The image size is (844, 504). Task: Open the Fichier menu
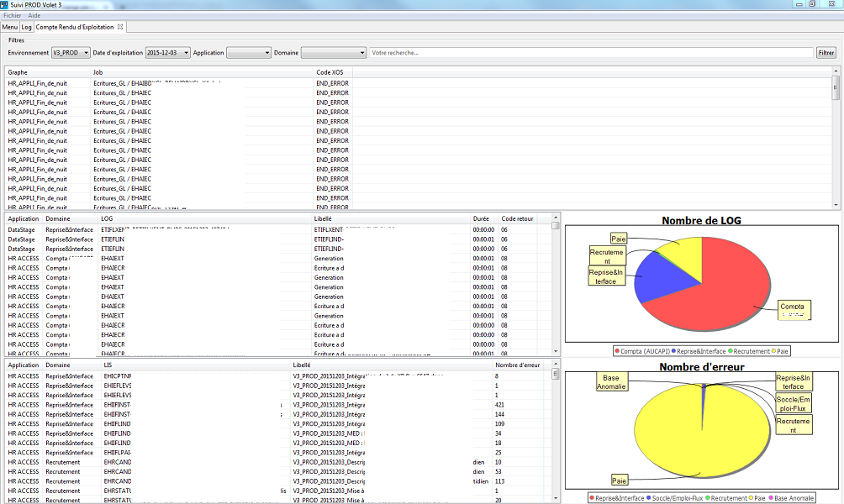[x=13, y=15]
